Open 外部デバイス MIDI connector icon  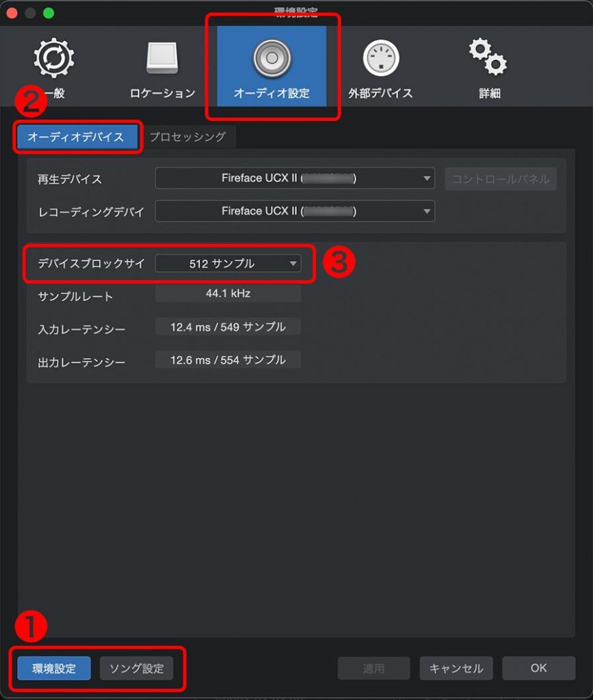coord(380,60)
